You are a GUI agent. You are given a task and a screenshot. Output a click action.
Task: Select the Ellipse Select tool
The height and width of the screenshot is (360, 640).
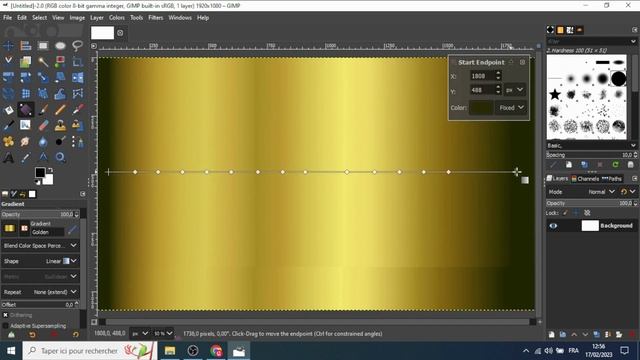[60, 46]
